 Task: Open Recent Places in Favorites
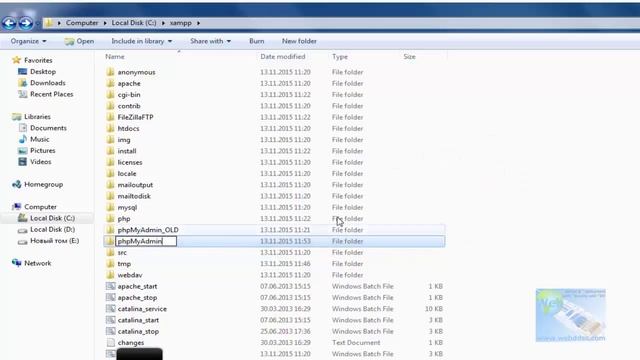point(51,94)
